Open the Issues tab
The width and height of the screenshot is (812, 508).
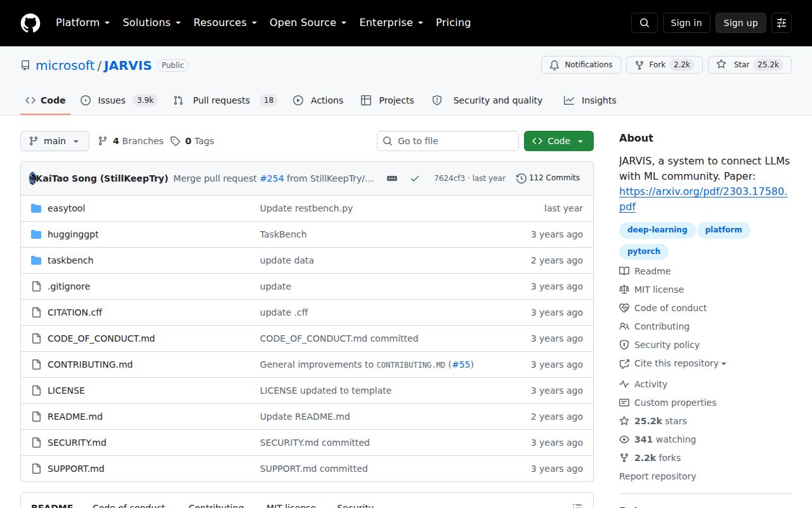click(119, 100)
